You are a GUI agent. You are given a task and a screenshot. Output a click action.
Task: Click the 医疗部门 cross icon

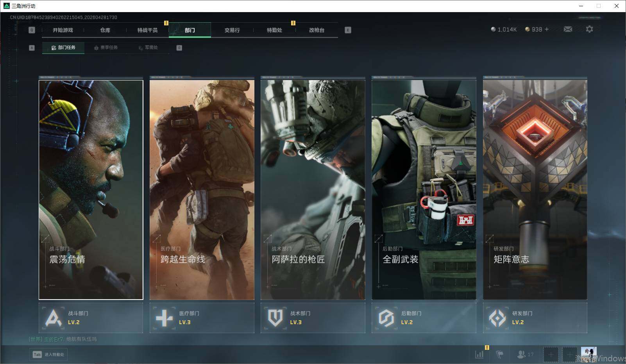pos(164,318)
